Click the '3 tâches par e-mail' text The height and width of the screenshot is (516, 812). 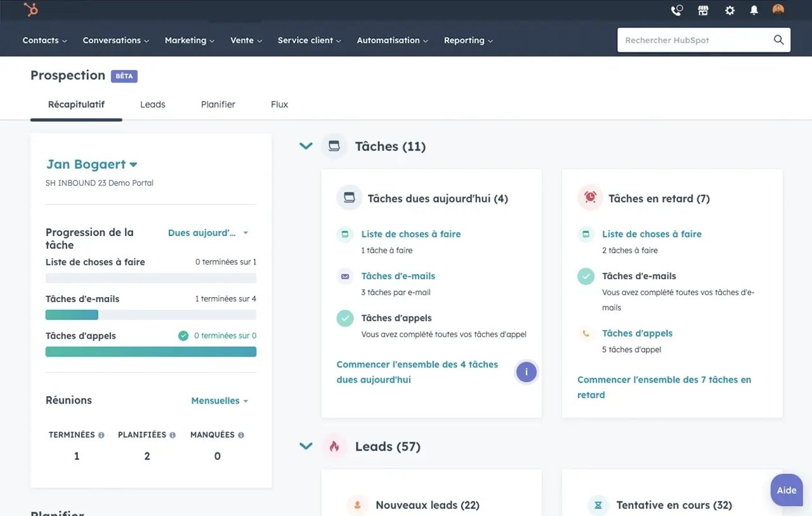click(396, 293)
